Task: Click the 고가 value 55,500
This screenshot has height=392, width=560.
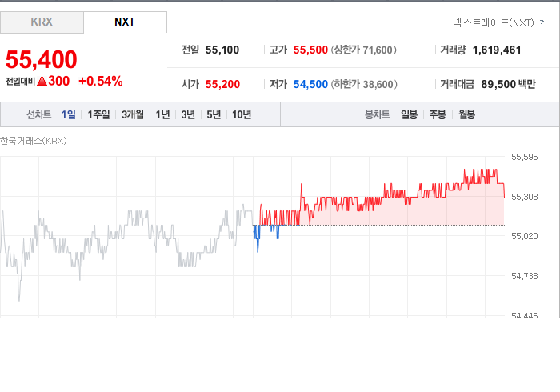Action: [x=310, y=50]
